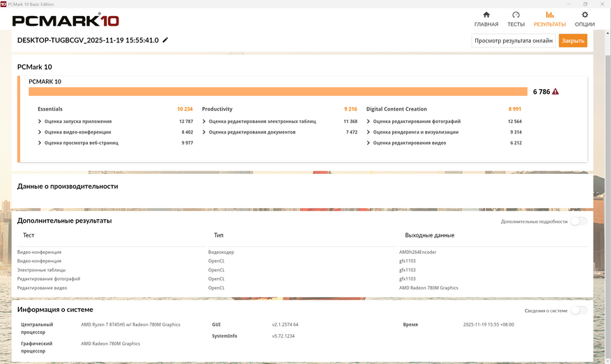Click the orange Закрыть button

click(x=573, y=40)
